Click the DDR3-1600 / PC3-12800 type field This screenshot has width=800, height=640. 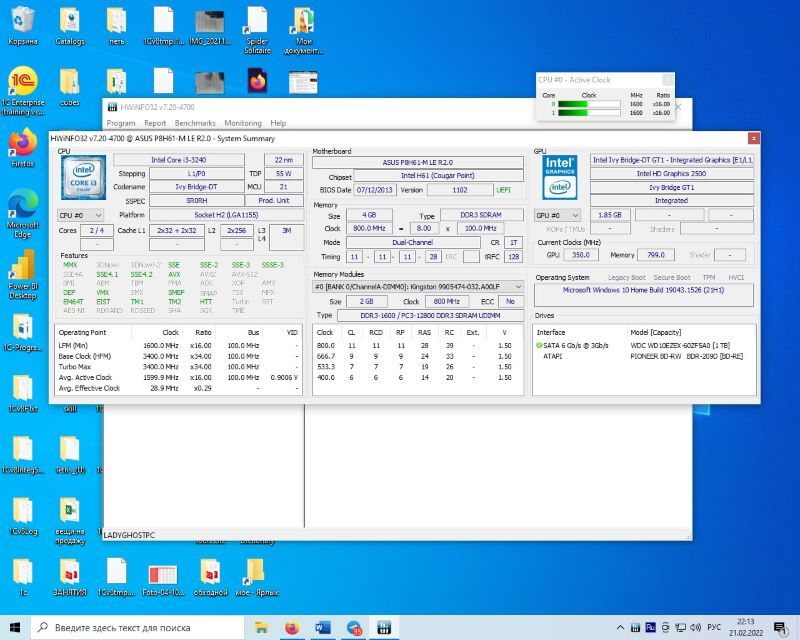[x=430, y=315]
